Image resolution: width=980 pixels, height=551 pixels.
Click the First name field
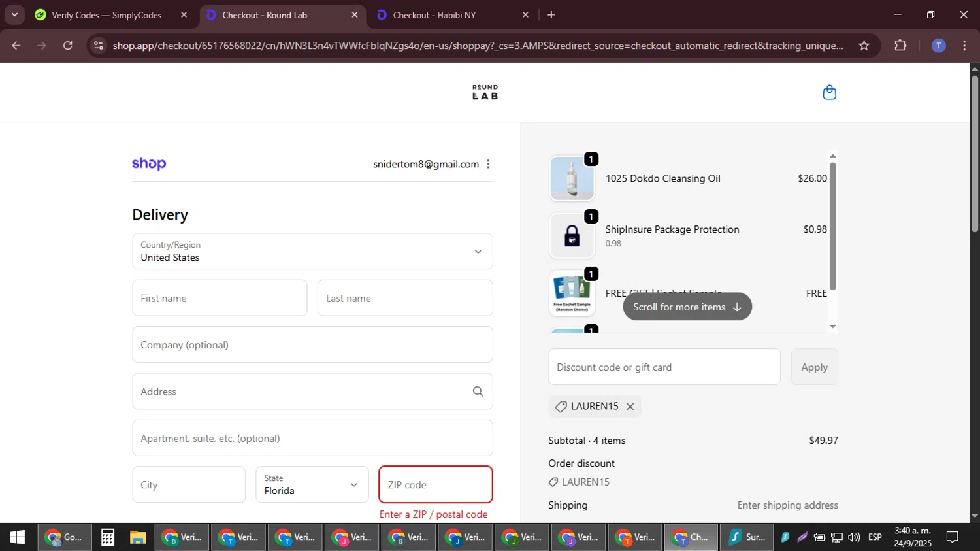pos(220,298)
